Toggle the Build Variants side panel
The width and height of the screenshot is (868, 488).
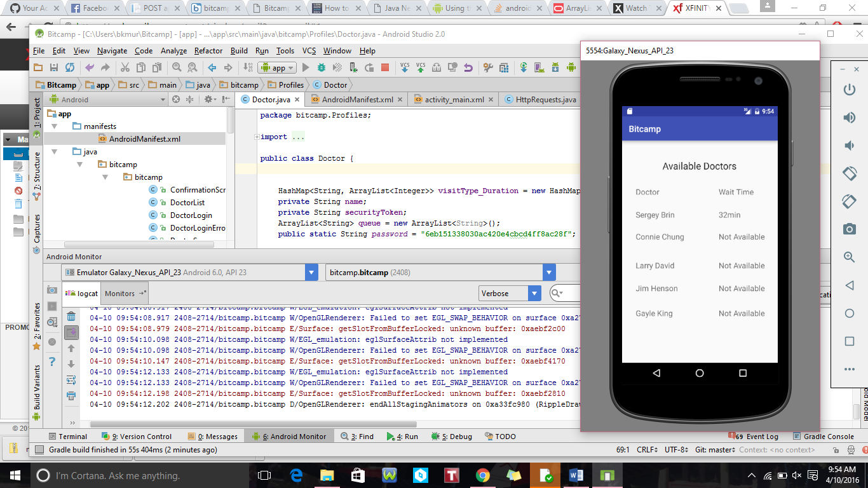(37, 392)
